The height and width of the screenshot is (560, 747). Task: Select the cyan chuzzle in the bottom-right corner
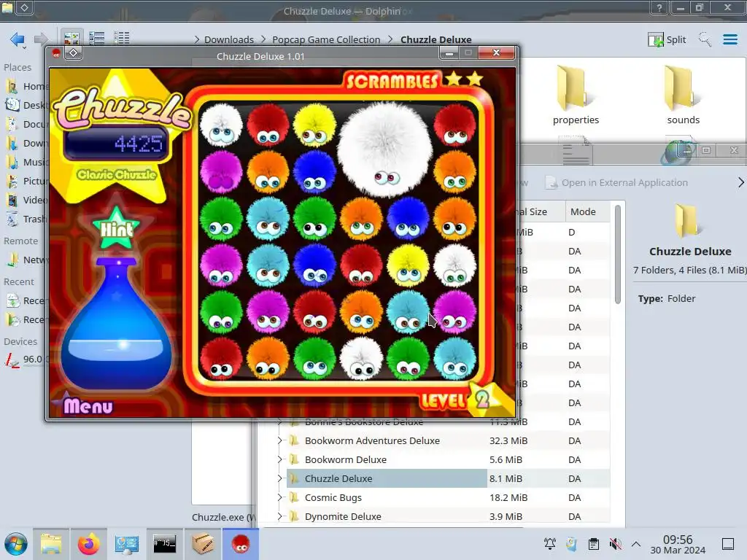(454, 358)
